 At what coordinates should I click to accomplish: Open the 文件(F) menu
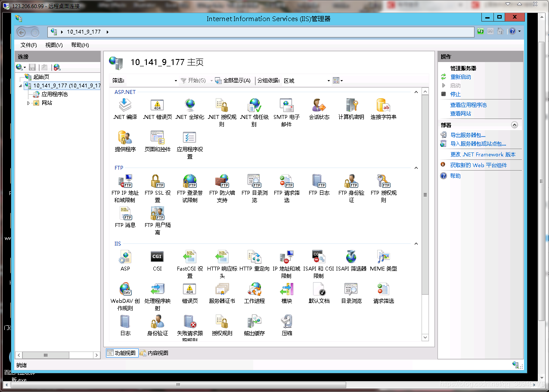pyautogui.click(x=29, y=45)
